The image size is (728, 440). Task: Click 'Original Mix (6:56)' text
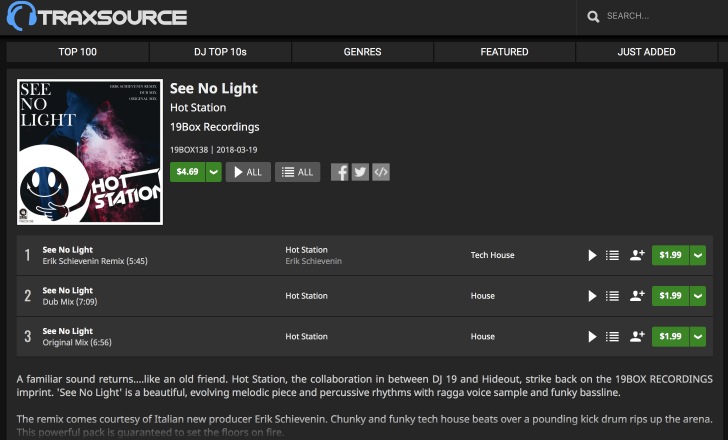click(x=77, y=343)
